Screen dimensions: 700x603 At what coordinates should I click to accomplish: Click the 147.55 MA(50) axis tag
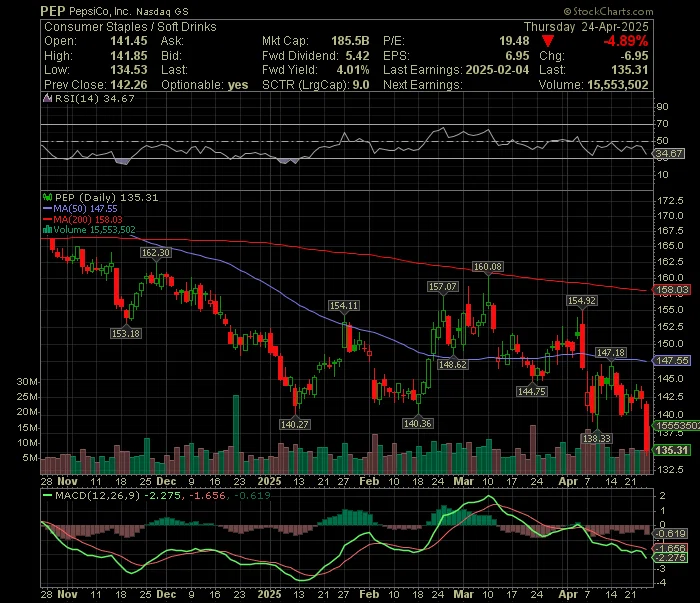[672, 361]
